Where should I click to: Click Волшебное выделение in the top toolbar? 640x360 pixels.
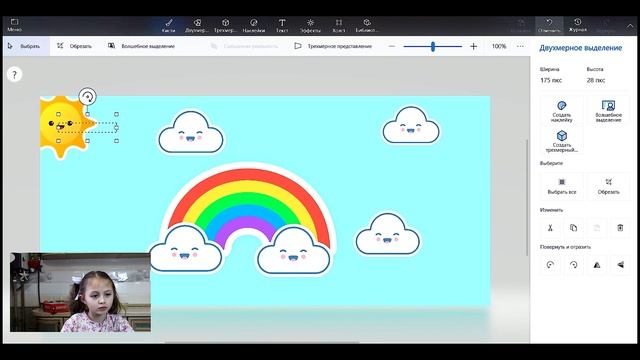pos(141,46)
